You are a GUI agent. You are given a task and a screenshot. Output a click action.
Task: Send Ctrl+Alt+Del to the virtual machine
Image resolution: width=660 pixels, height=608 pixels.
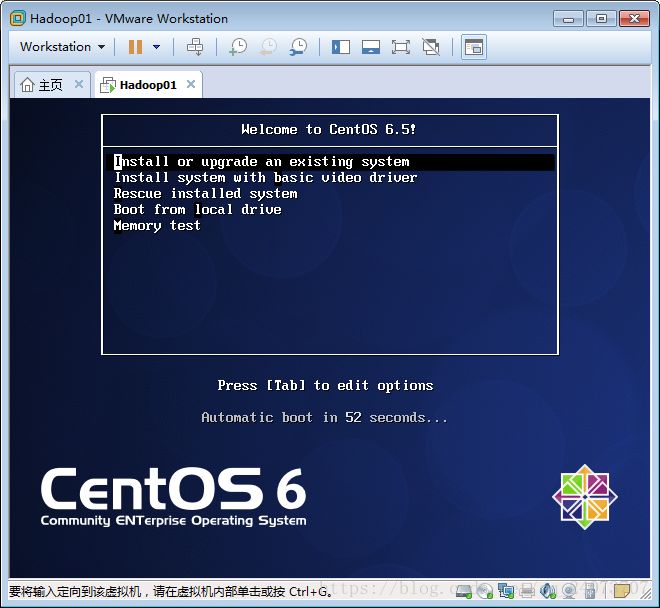pos(195,47)
